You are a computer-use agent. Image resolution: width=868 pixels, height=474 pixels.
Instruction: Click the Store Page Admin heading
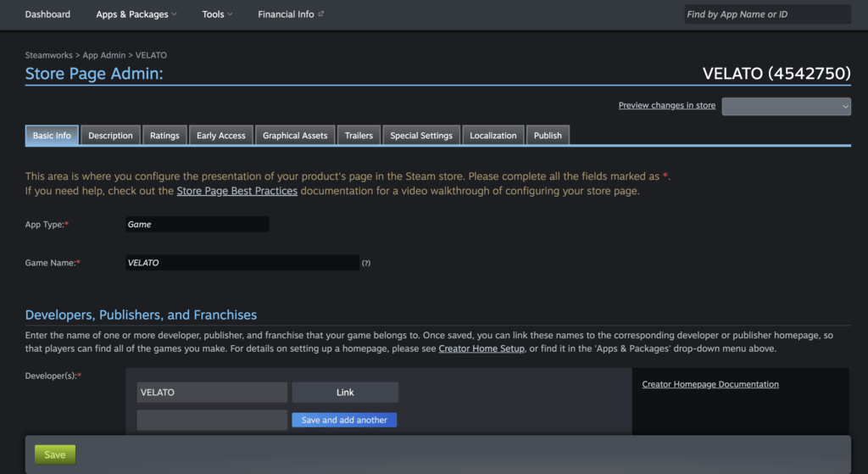(94, 74)
